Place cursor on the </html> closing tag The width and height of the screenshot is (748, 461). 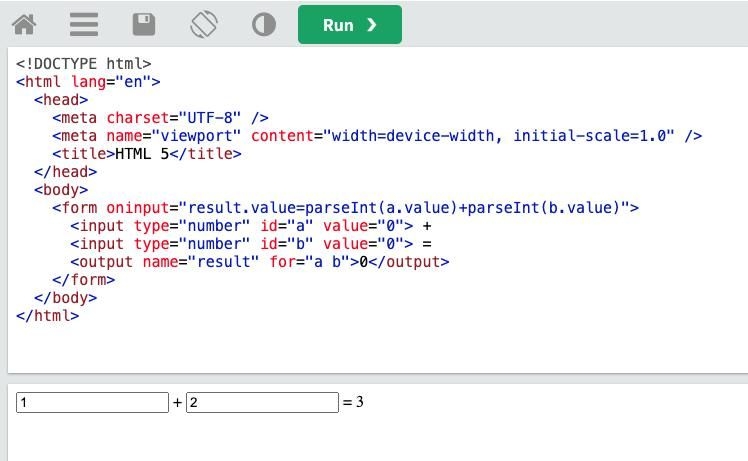click(47, 316)
